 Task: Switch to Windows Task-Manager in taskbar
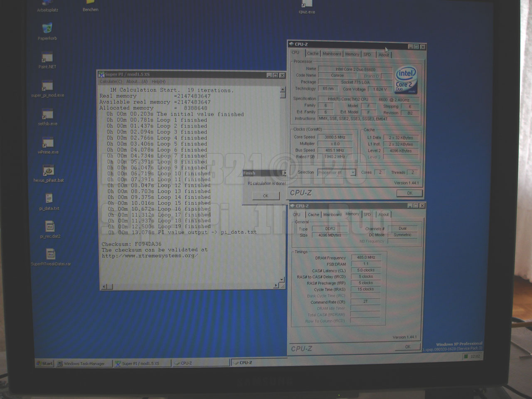tap(84, 363)
